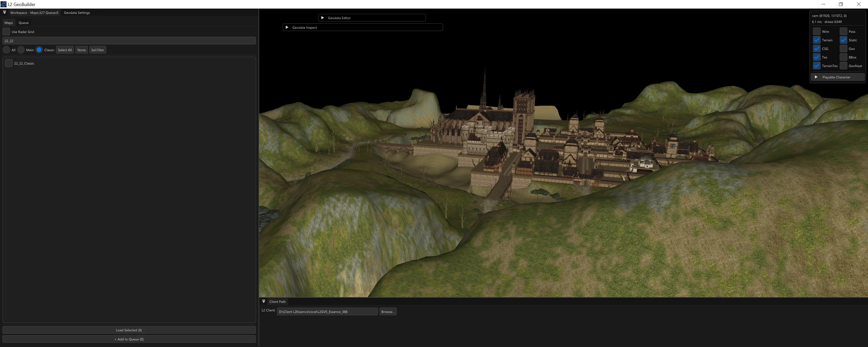Turn on the Geo checkbox
The width and height of the screenshot is (868, 347).
coord(843,48)
